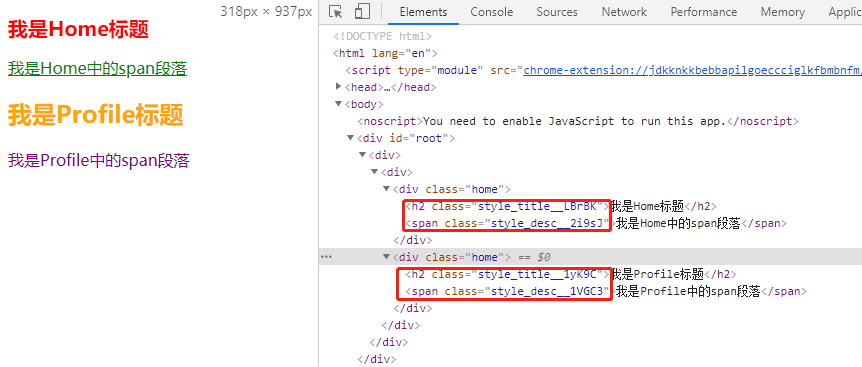
Task: Select the html lang en element
Action: 385,53
